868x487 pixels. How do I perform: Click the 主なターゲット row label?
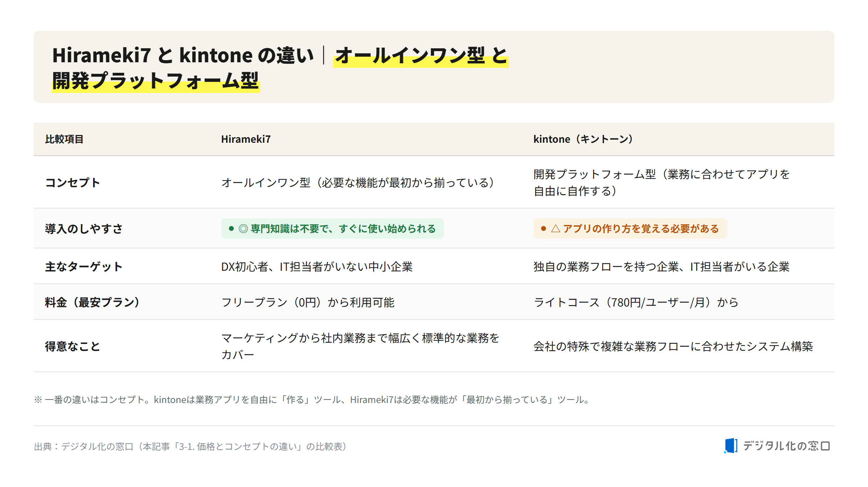(x=84, y=267)
